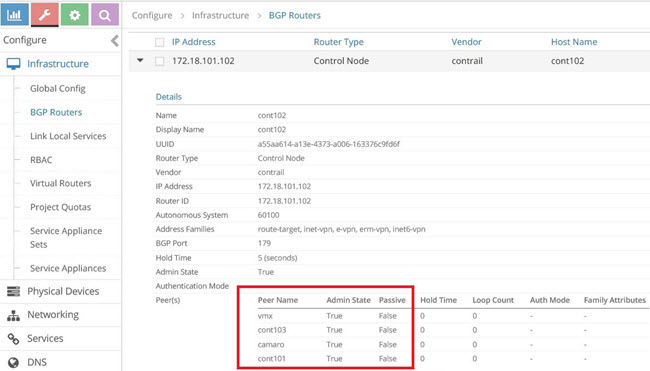Image resolution: width=650 pixels, height=371 pixels.
Task: Expand Networking section
Action: [53, 315]
